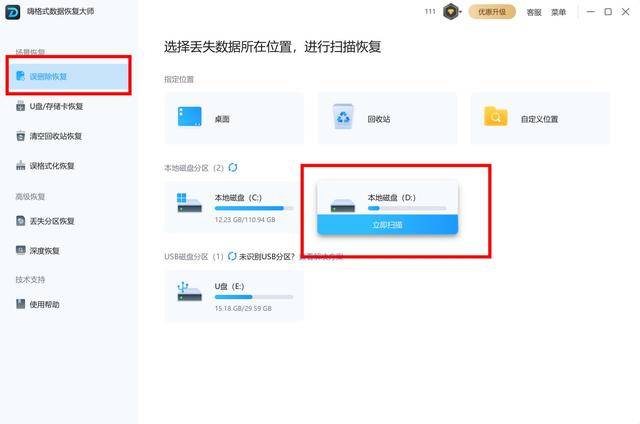
Task: Click the 误格式化恢复 sidebar icon
Action: point(21,166)
